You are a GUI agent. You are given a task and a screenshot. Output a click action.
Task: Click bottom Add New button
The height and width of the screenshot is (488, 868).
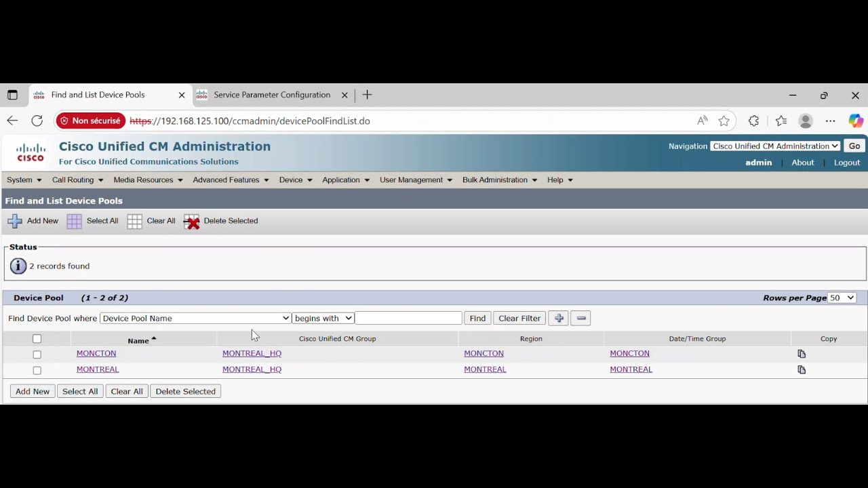click(33, 392)
